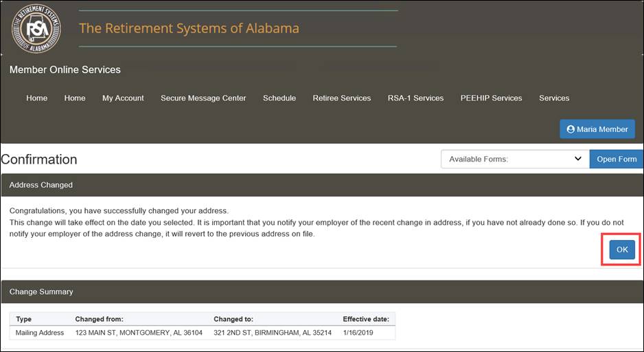Open Secure Message Center
Screen dimensions: 644x352
point(203,98)
